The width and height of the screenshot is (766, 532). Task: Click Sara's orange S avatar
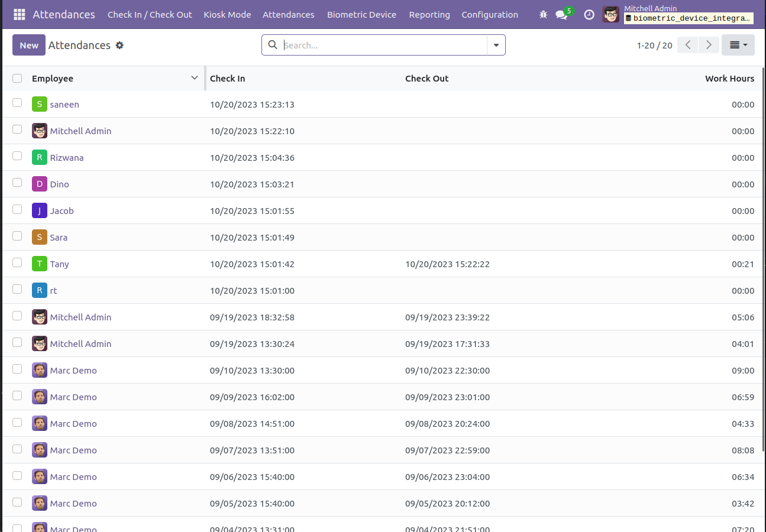pos(40,238)
